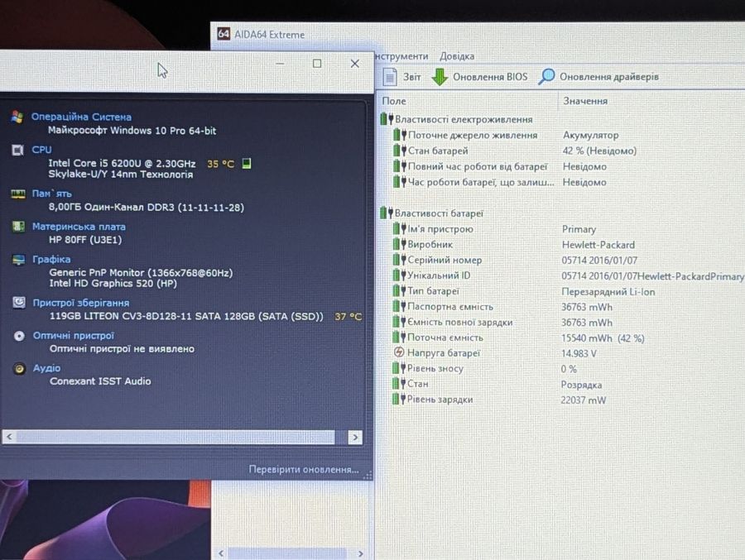This screenshot has height=560, width=745.
Task: Click the battery icon beside Виробник
Action: point(400,244)
